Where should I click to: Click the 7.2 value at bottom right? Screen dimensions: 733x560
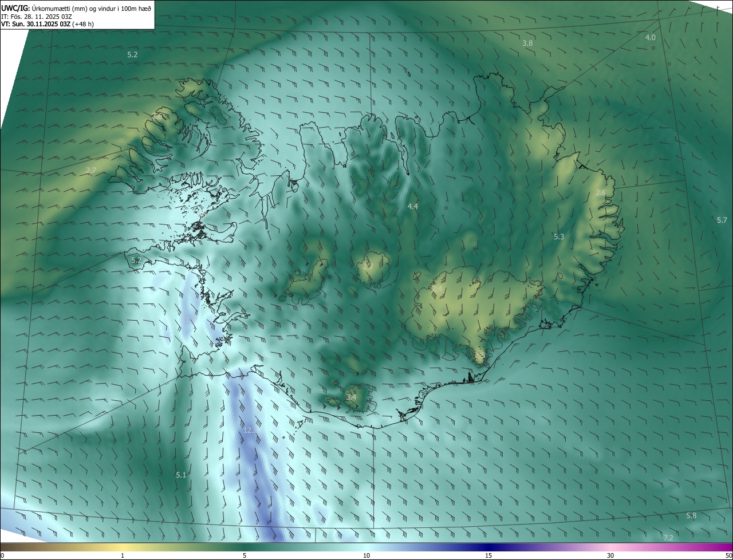click(668, 538)
